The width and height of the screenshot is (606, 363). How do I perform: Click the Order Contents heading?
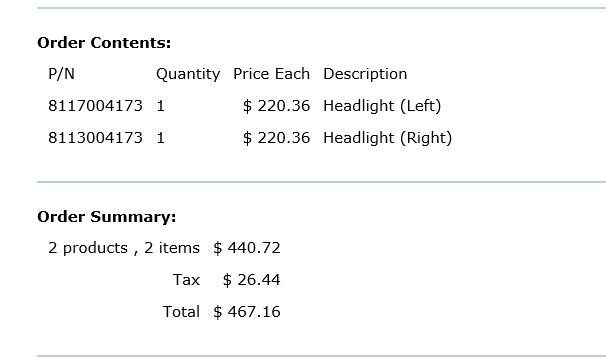(104, 43)
